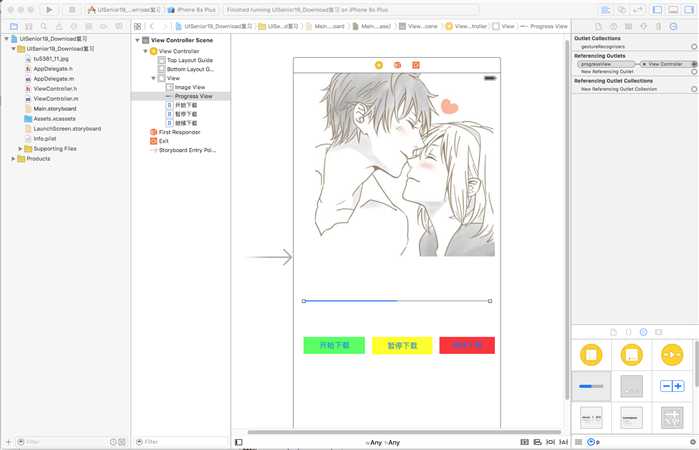Viewport: 699px width, 450px height.
Task: Pick the Stepper object from library
Action: tap(672, 386)
